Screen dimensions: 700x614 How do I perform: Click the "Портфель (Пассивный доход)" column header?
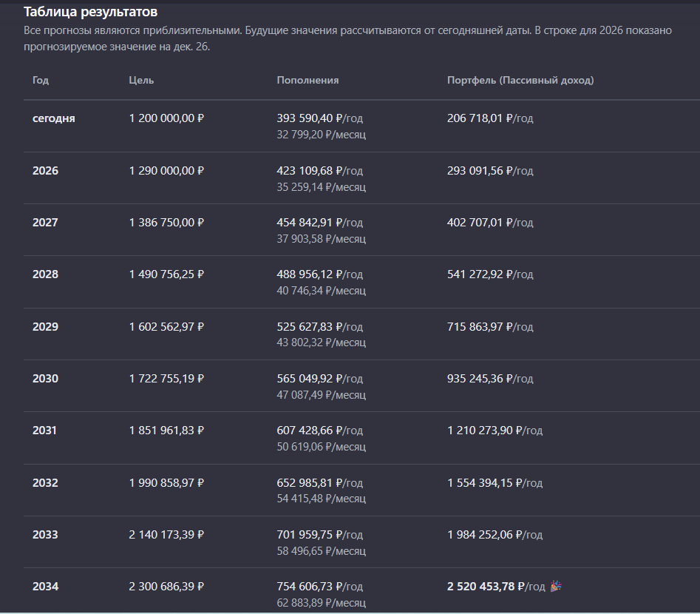tap(520, 80)
